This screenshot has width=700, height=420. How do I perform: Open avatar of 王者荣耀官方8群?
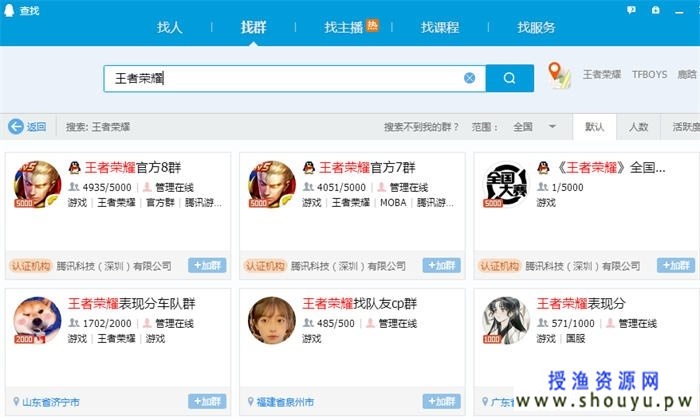click(x=37, y=185)
